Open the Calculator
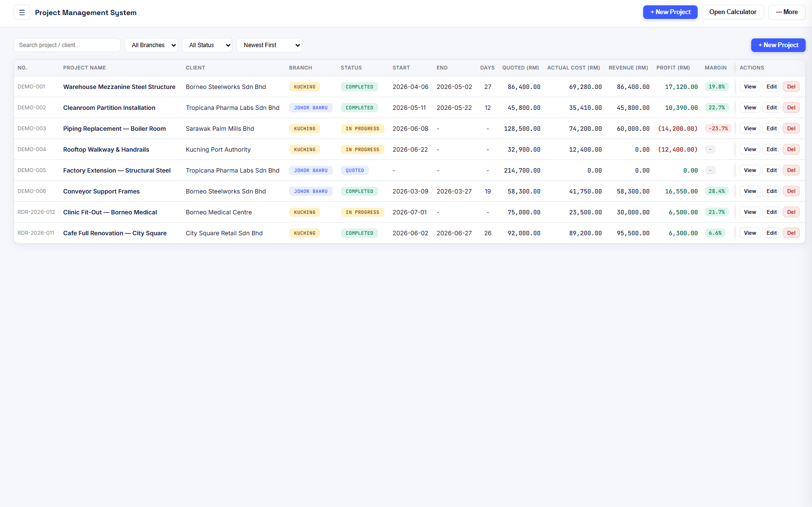The width and height of the screenshot is (812, 507). (732, 12)
